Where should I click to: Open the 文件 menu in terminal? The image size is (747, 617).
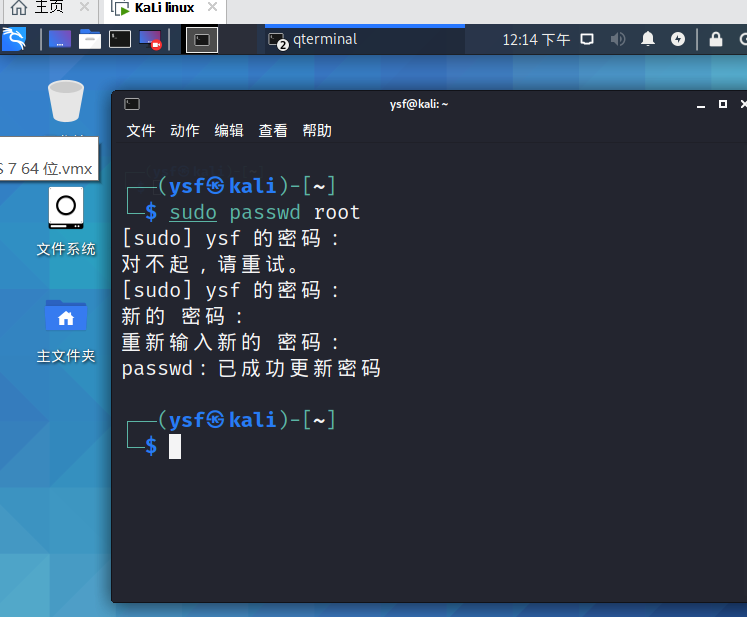[x=141, y=131]
